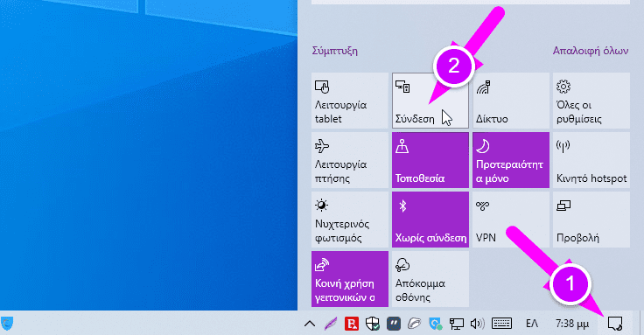Click blue shield icon at taskbar left

point(7,324)
